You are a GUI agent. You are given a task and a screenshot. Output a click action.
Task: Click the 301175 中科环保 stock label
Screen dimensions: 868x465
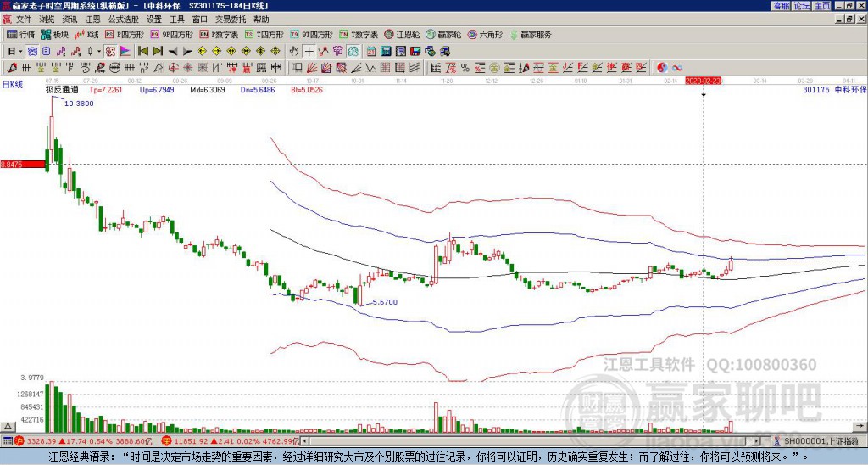[x=834, y=89]
